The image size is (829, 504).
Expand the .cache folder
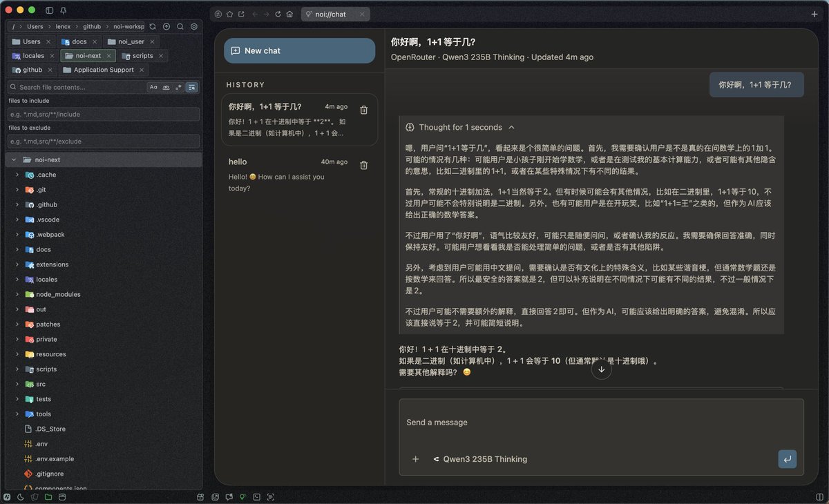point(17,175)
